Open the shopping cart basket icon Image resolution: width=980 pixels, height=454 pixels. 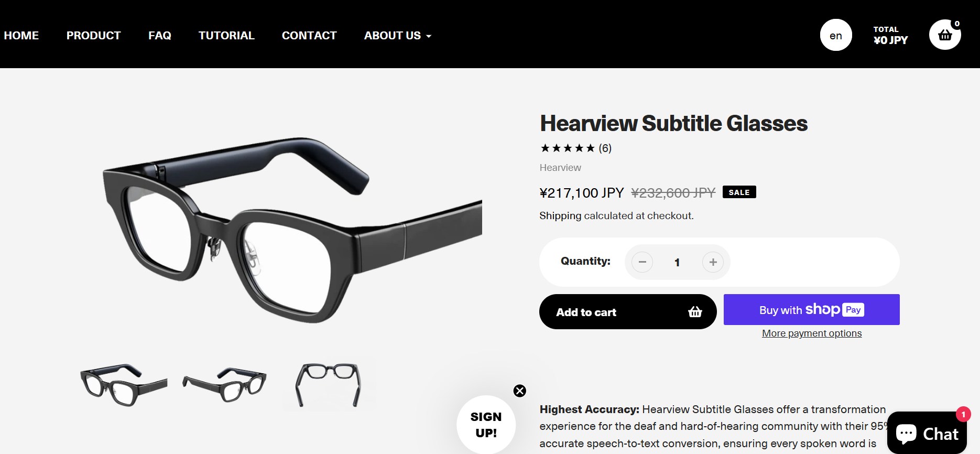945,35
